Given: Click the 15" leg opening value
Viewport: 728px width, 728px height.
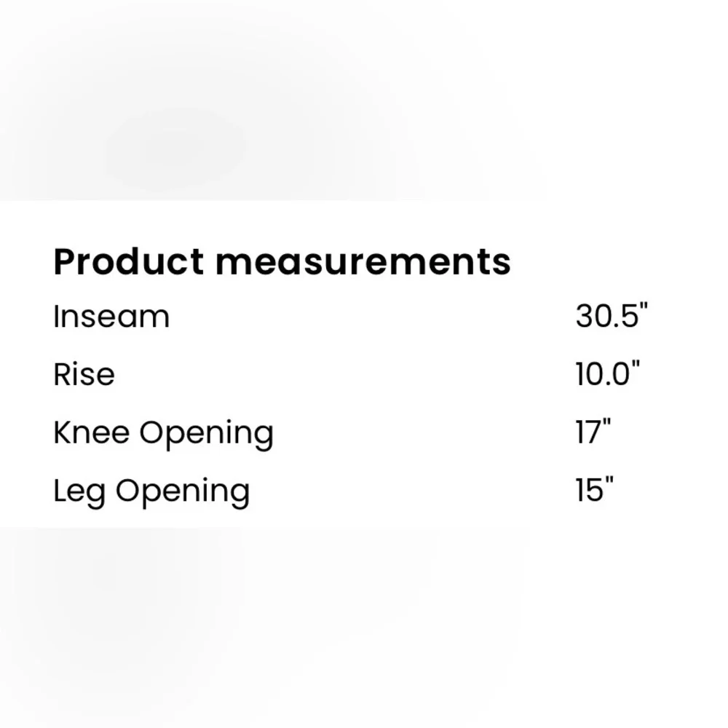Looking at the screenshot, I should pos(594,491).
